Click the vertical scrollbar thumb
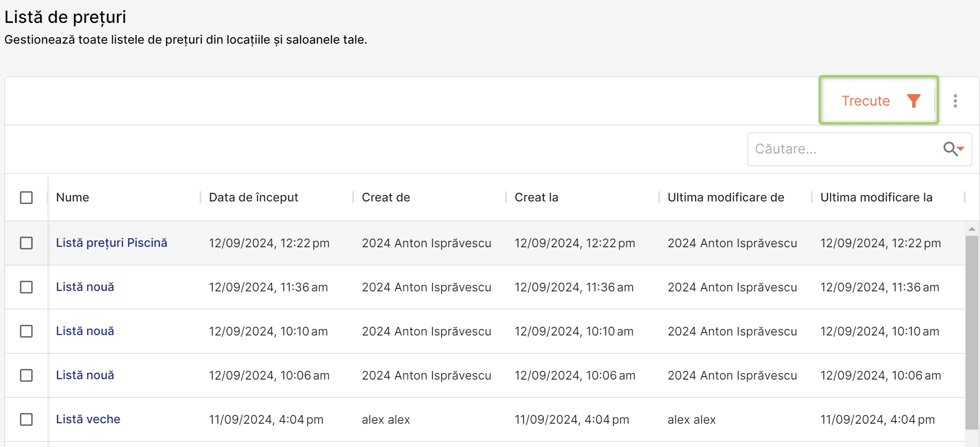This screenshot has width=980, height=447. click(x=972, y=332)
